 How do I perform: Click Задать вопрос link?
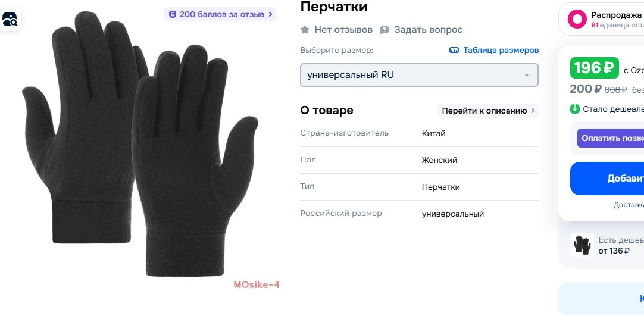[429, 30]
